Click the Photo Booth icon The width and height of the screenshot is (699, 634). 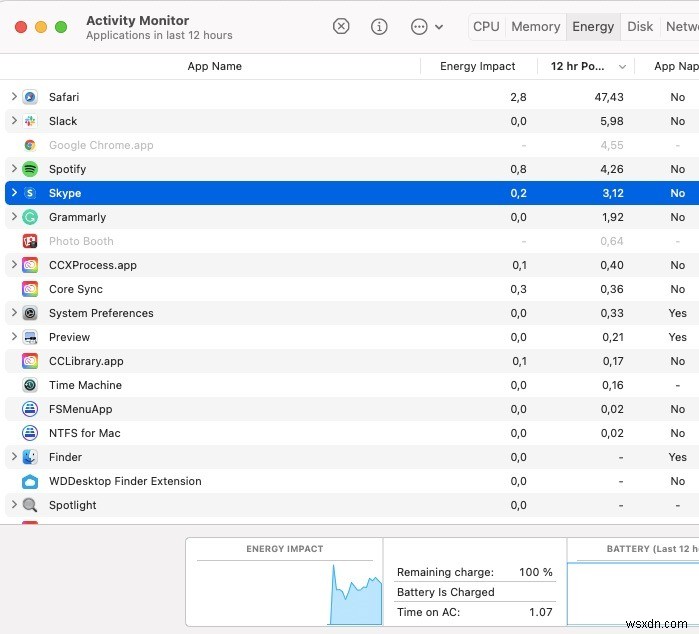coord(30,241)
